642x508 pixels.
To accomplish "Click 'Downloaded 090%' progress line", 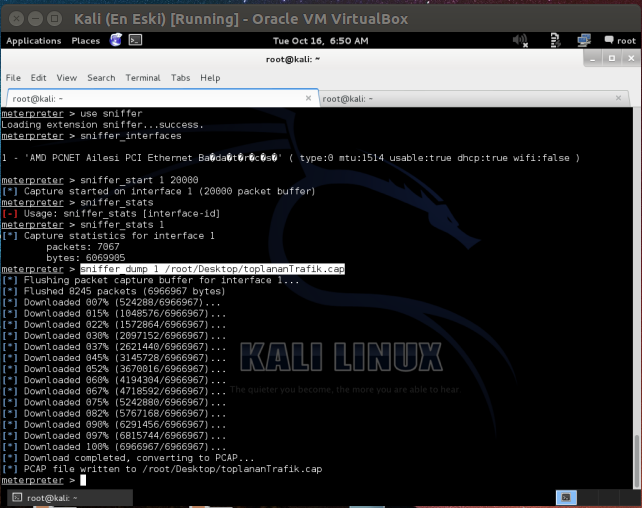I will (x=113, y=424).
